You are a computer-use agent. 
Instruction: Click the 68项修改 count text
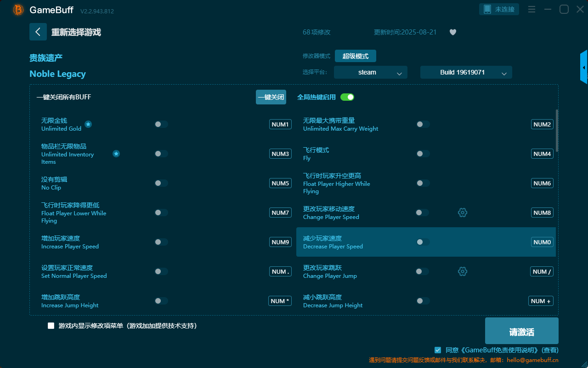(x=317, y=32)
